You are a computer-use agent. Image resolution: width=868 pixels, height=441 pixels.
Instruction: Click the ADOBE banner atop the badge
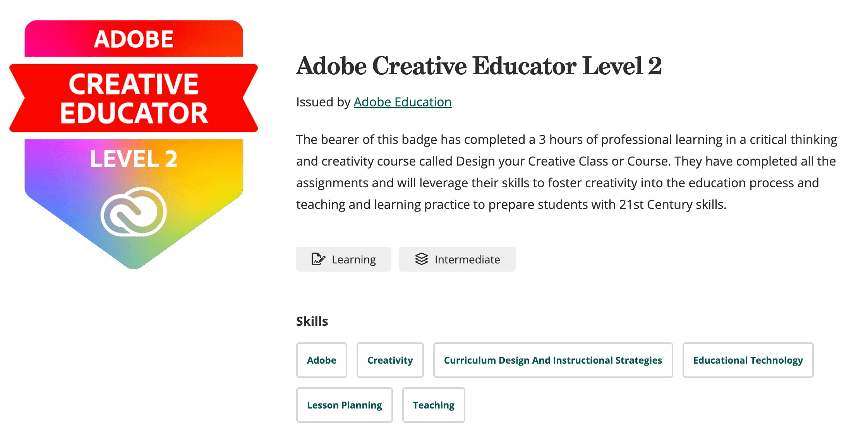point(134,39)
